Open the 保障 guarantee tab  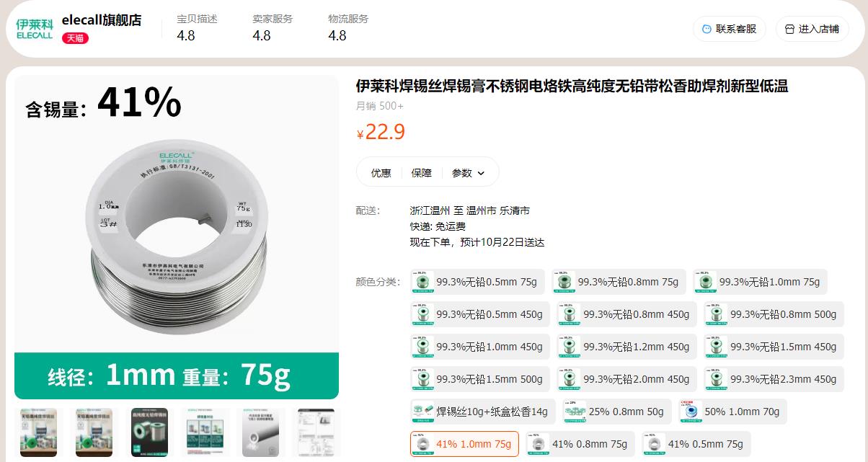click(x=421, y=172)
